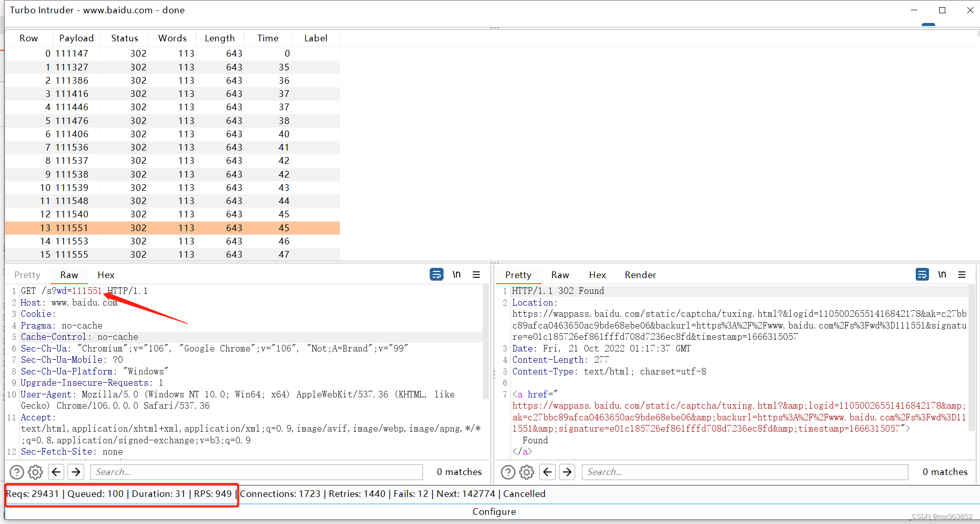Toggle word wrap icon in response pane
Screen dimensions: 980x524
tap(922, 275)
